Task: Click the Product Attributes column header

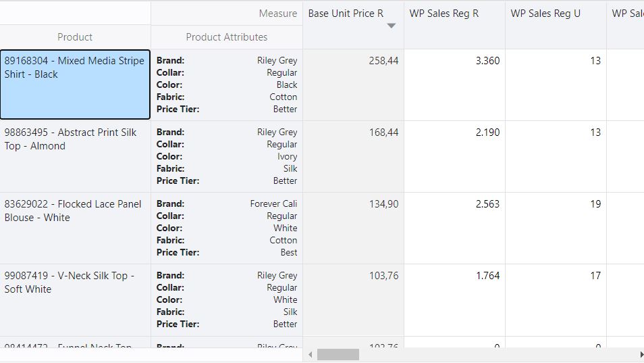Action: click(x=227, y=37)
